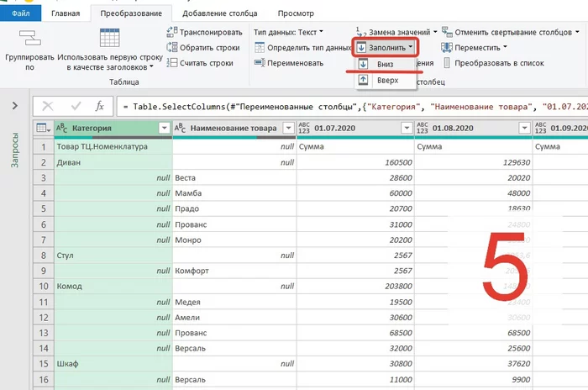Select row number 8
Image resolution: width=588 pixels, height=390 pixels.
pos(44,256)
